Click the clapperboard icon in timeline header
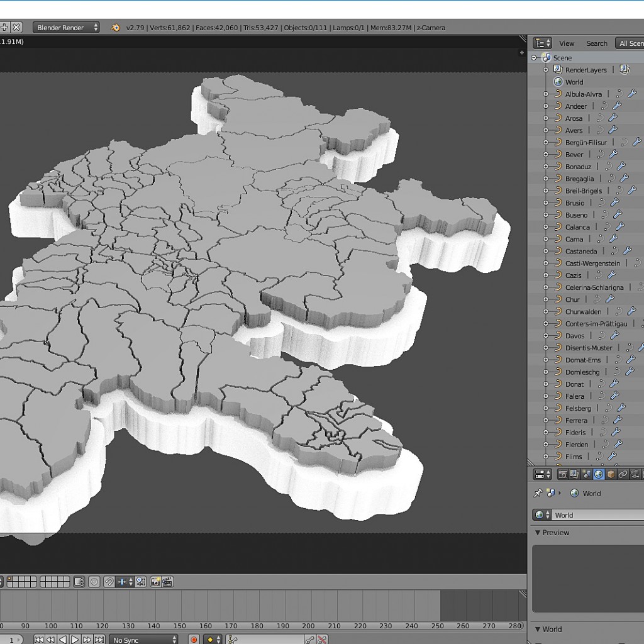The image size is (644, 644). coord(167,582)
